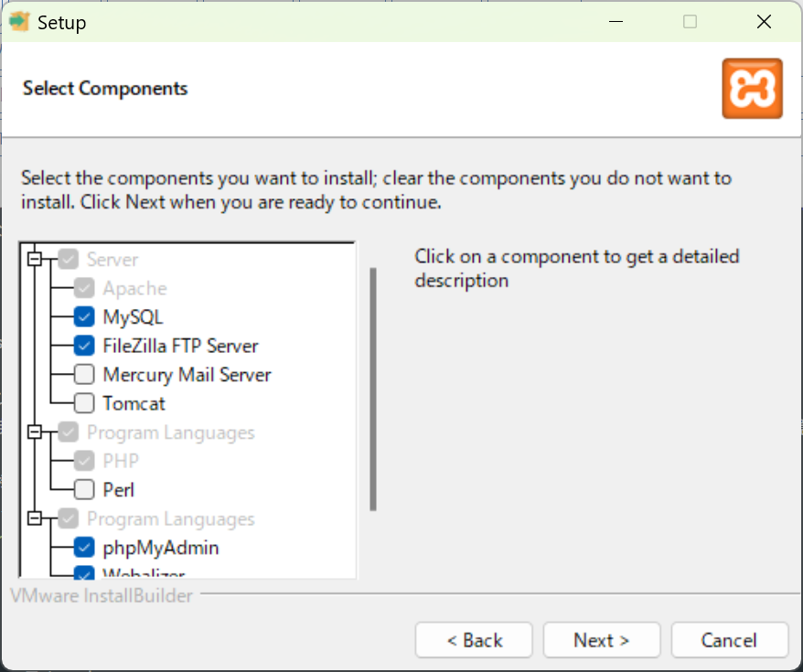
Task: Minimize the Setup window
Action: (x=616, y=22)
